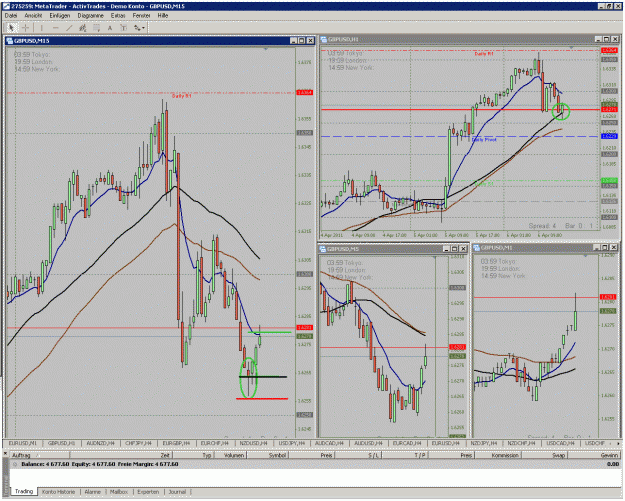
Task: Open the Diagramme menu
Action: coord(90,16)
